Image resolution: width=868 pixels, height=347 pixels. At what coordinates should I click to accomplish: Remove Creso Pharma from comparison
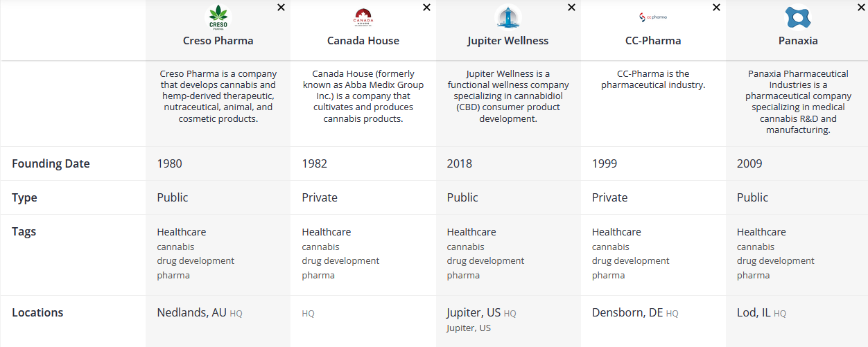281,8
